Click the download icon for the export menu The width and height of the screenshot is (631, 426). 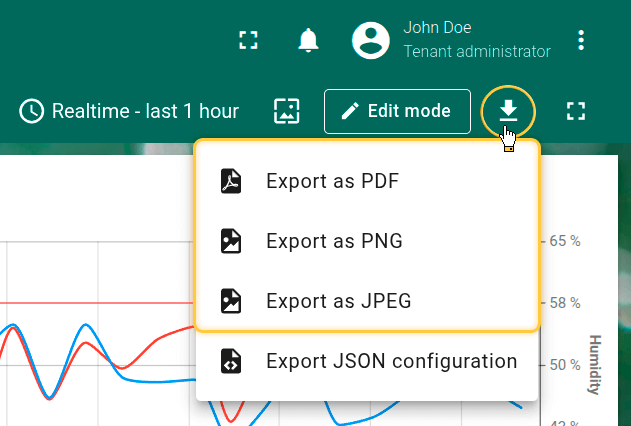508,110
